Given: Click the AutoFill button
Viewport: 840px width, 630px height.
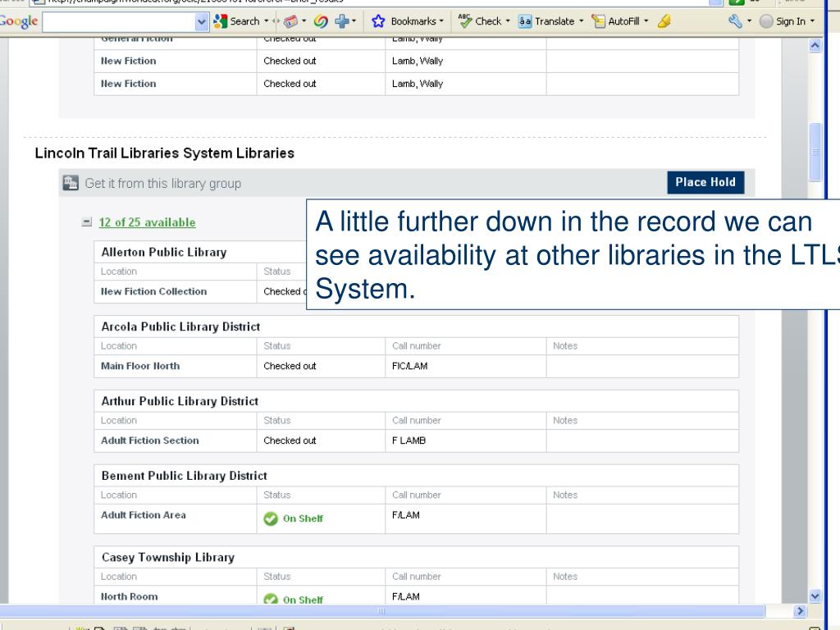Looking at the screenshot, I should (615, 21).
